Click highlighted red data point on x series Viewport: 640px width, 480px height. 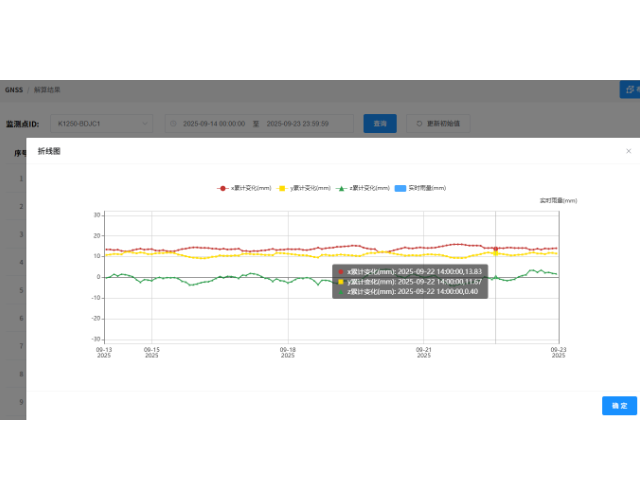(x=496, y=248)
